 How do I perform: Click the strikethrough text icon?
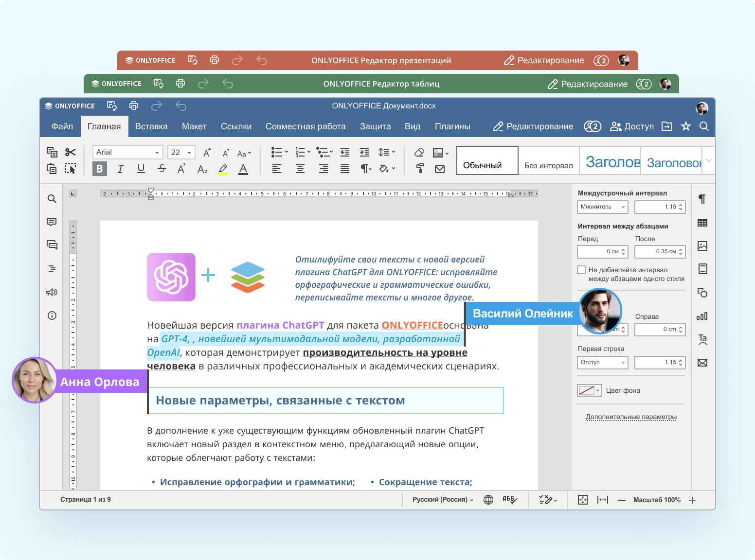tap(162, 169)
